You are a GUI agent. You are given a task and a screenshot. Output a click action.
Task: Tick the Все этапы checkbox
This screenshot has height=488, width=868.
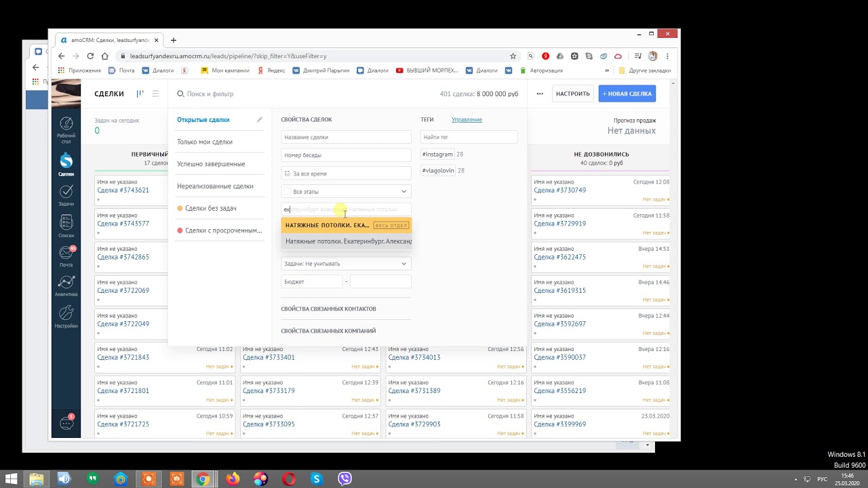(x=288, y=192)
